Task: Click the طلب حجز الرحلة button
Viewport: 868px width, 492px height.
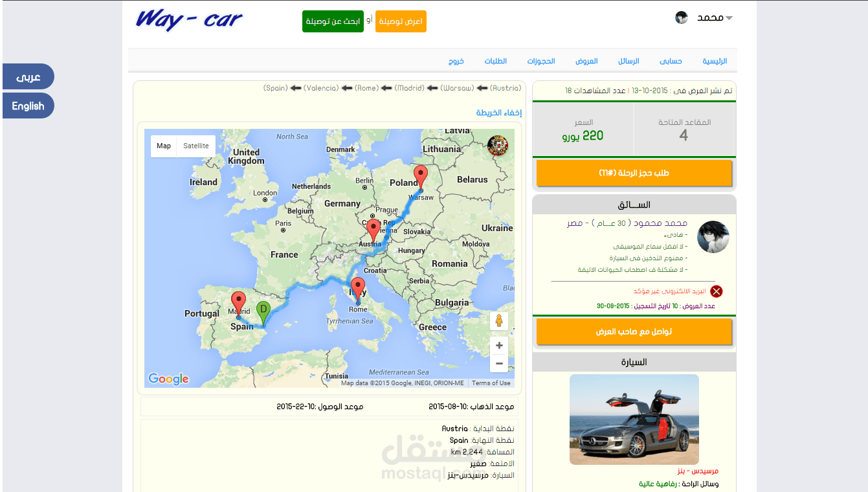Action: point(634,173)
